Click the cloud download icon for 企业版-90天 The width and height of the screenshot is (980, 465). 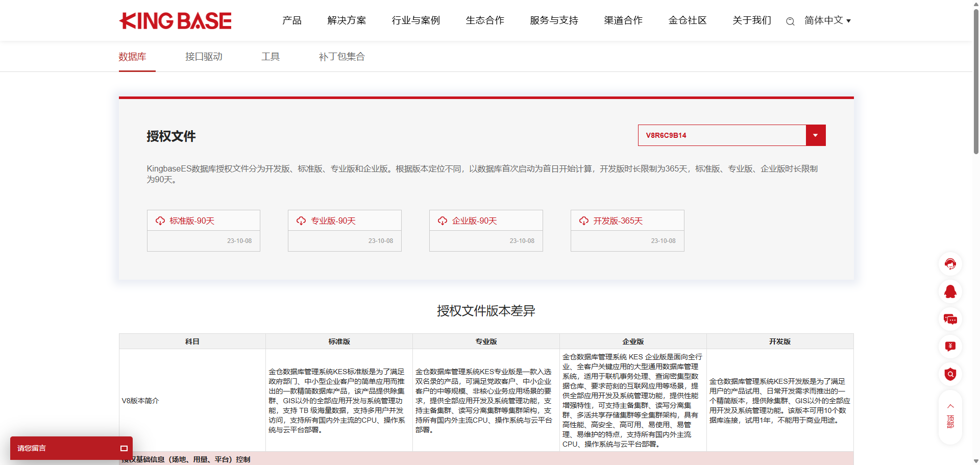pos(443,221)
